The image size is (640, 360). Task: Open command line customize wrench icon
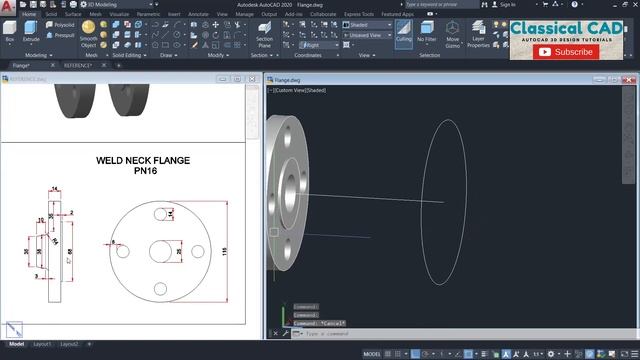click(x=285, y=333)
